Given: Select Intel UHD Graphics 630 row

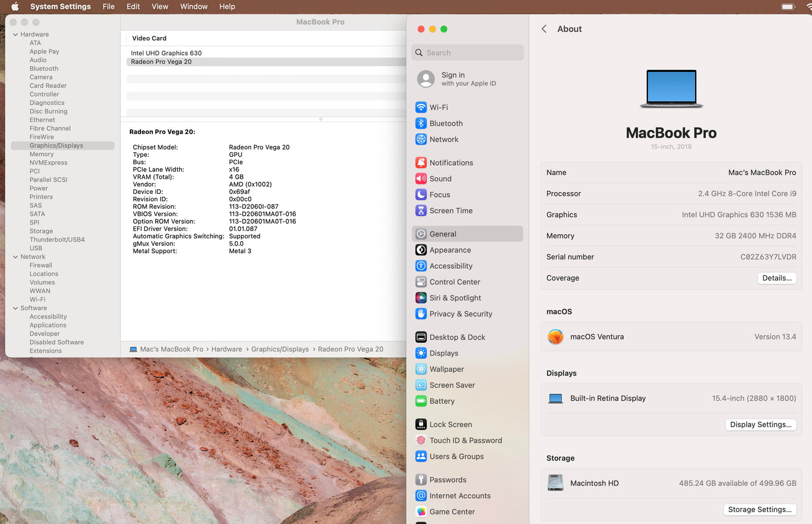Looking at the screenshot, I should click(x=166, y=53).
